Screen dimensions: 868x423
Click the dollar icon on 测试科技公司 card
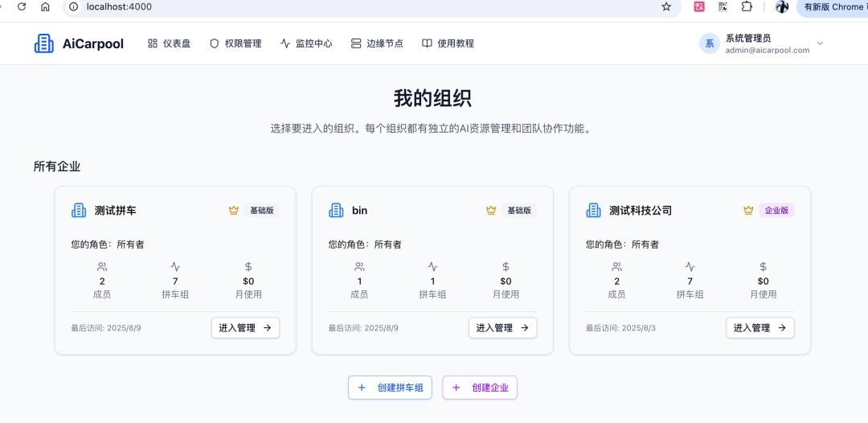point(764,266)
